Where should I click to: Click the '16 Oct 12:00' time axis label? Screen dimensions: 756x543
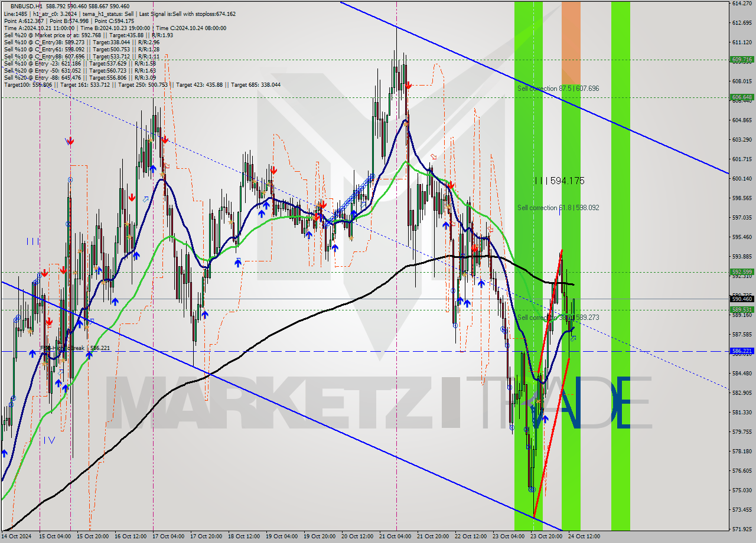(131, 537)
